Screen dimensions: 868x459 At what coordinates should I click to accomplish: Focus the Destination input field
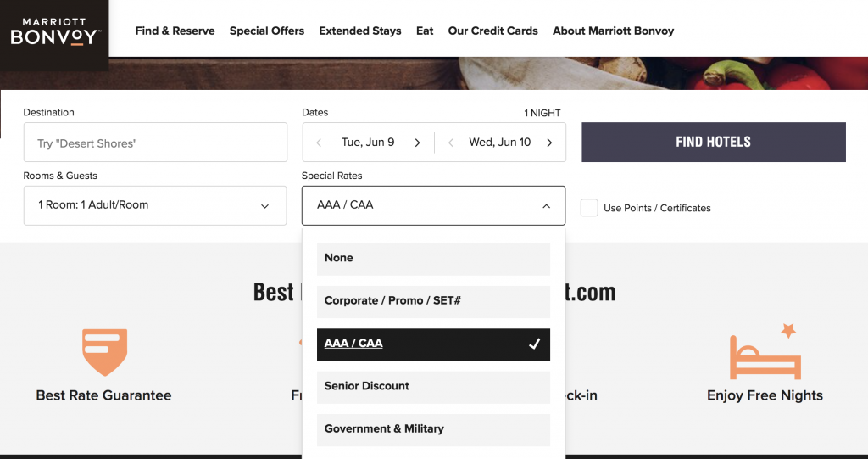(156, 143)
